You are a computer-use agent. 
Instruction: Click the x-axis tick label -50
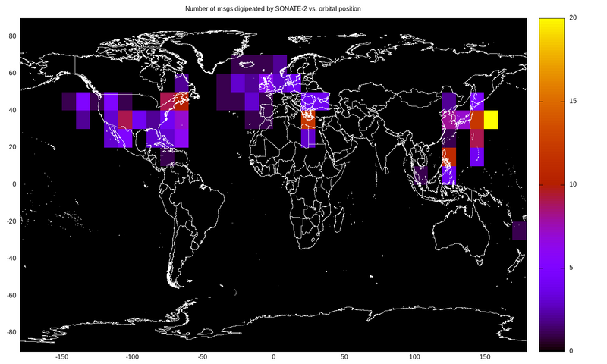[203, 357]
